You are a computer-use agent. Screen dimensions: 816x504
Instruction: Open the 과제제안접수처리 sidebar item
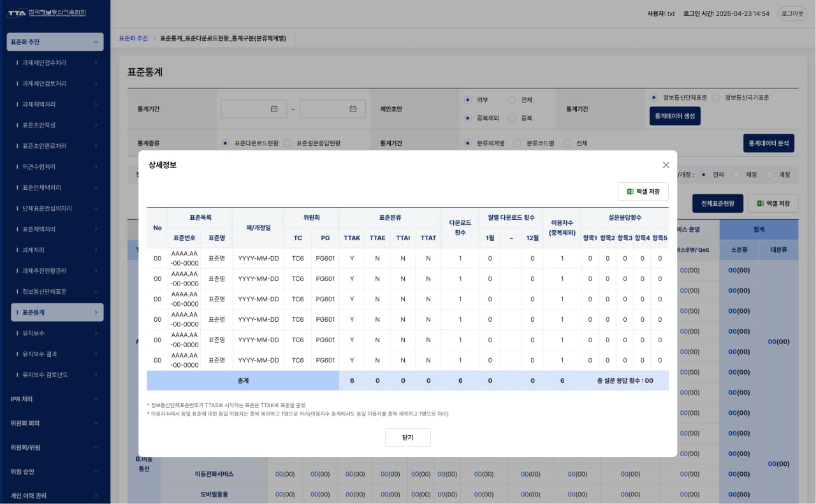pos(57,63)
